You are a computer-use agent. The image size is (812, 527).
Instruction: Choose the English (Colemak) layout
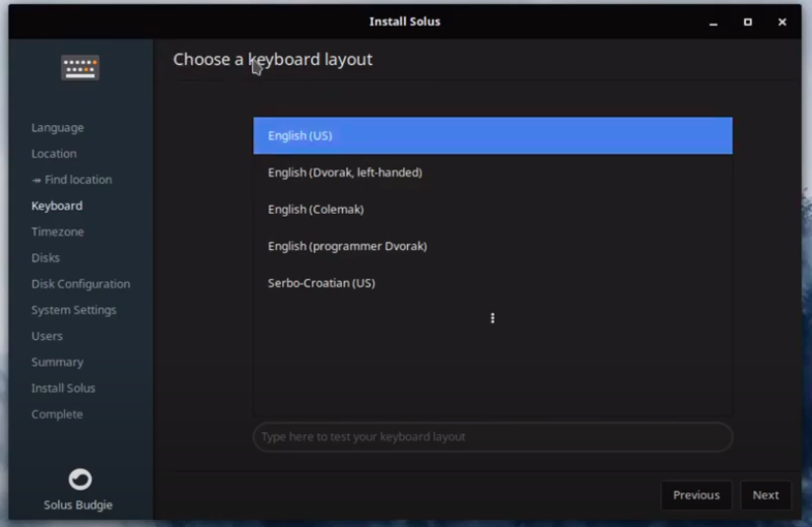tap(493, 209)
